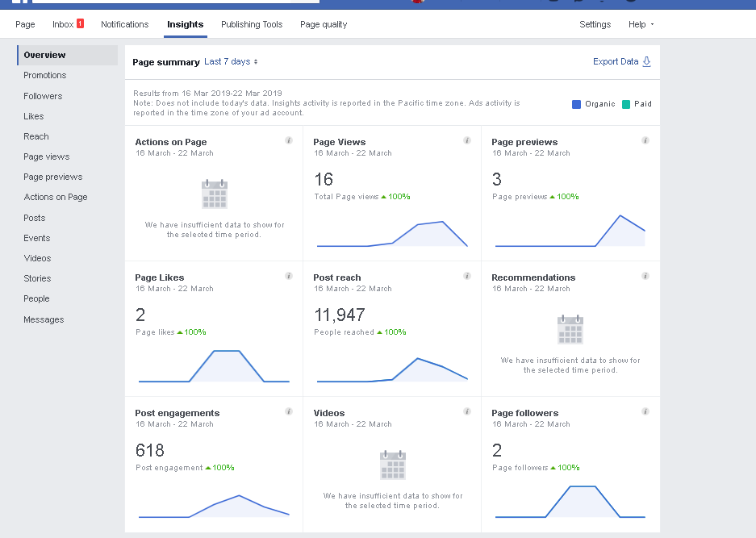Click the 11,947 people reached value

tap(340, 315)
